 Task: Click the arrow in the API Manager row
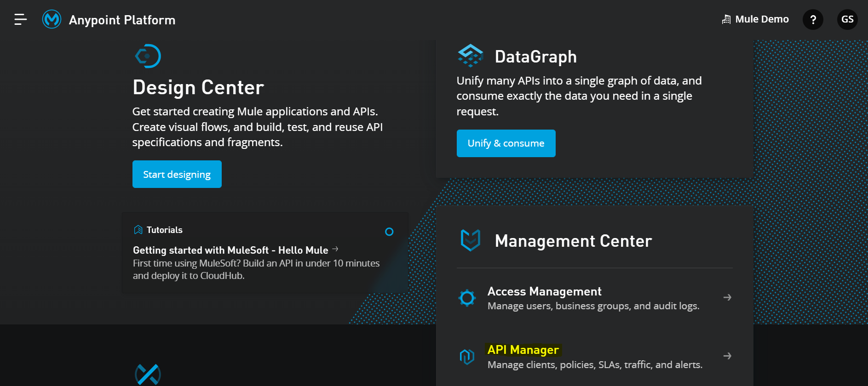click(727, 356)
